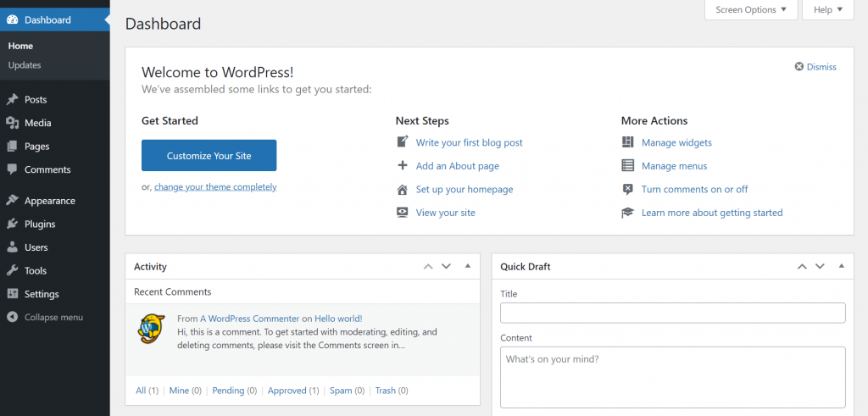
Task: Open the Pages menu item
Action: [36, 146]
